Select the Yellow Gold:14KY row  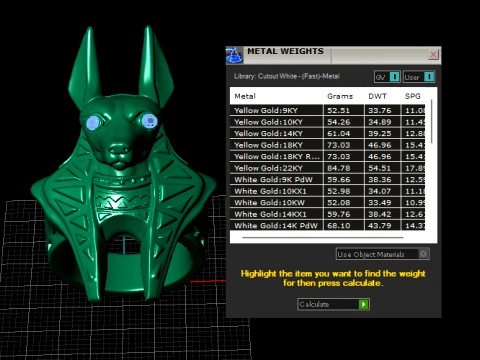coord(327,133)
